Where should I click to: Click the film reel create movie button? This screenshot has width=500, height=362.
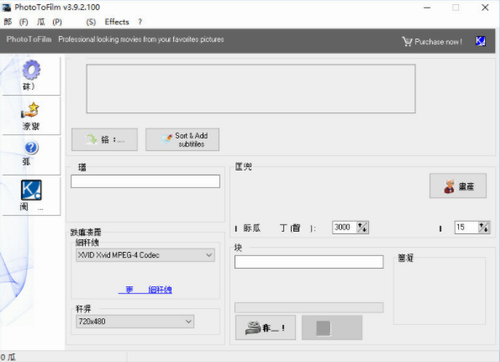(265, 328)
